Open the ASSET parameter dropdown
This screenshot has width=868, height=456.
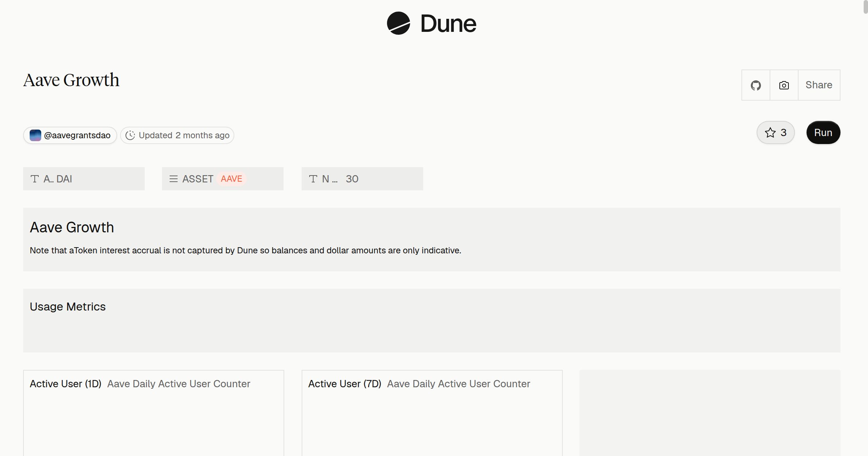[x=223, y=179]
